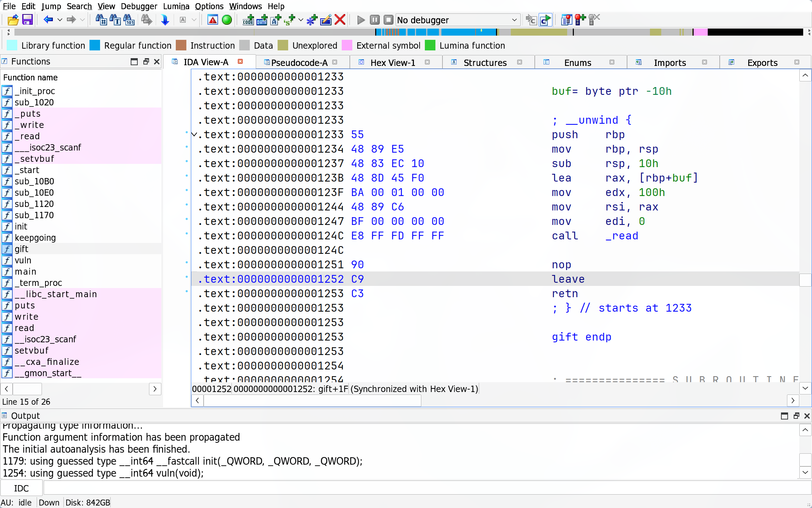
Task: Click the green circle toolbar icon
Action: 227,20
